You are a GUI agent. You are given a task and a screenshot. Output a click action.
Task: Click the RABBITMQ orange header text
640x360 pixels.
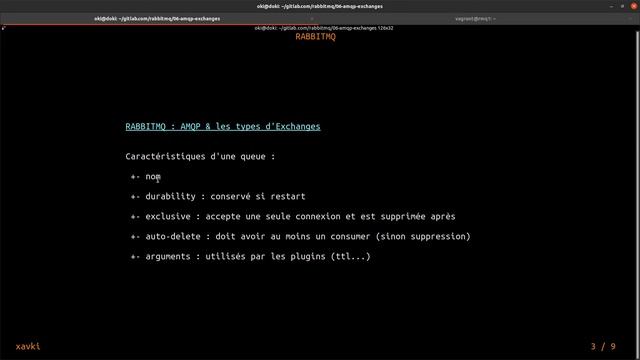tap(315, 37)
